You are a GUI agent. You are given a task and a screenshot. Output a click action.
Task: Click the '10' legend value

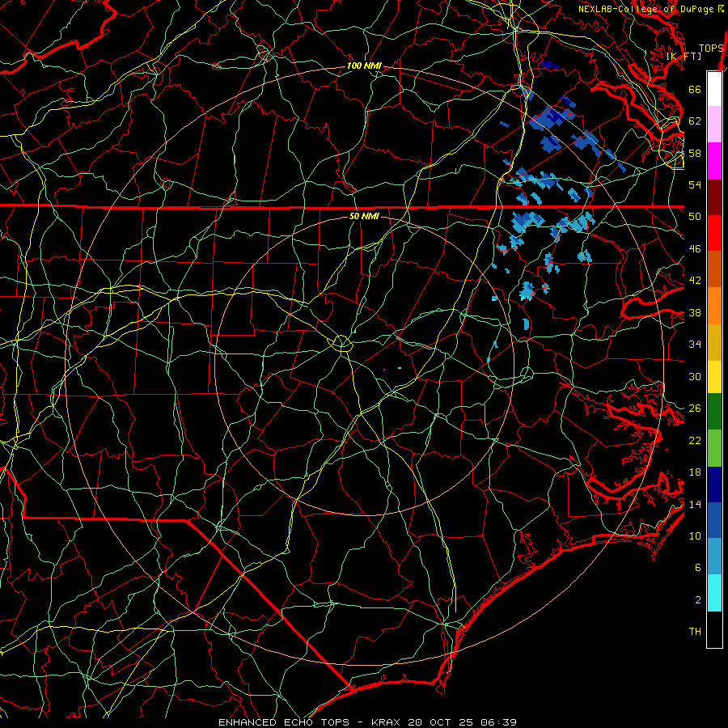click(695, 535)
